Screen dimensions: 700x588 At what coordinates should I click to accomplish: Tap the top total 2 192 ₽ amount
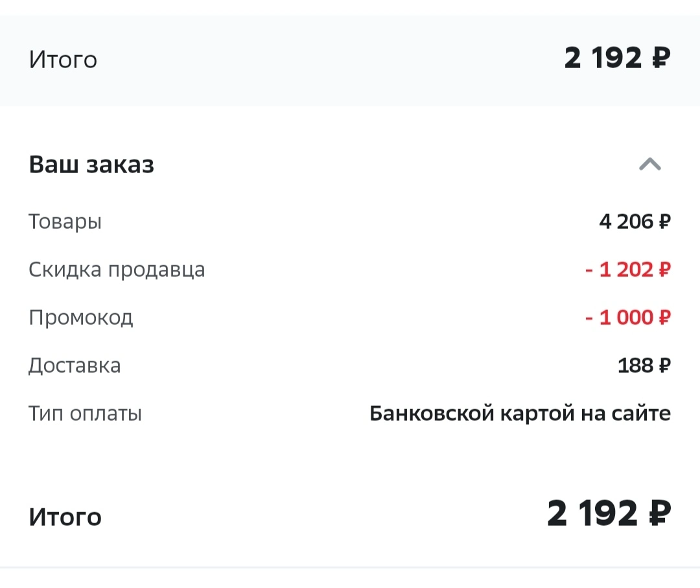[x=618, y=58]
